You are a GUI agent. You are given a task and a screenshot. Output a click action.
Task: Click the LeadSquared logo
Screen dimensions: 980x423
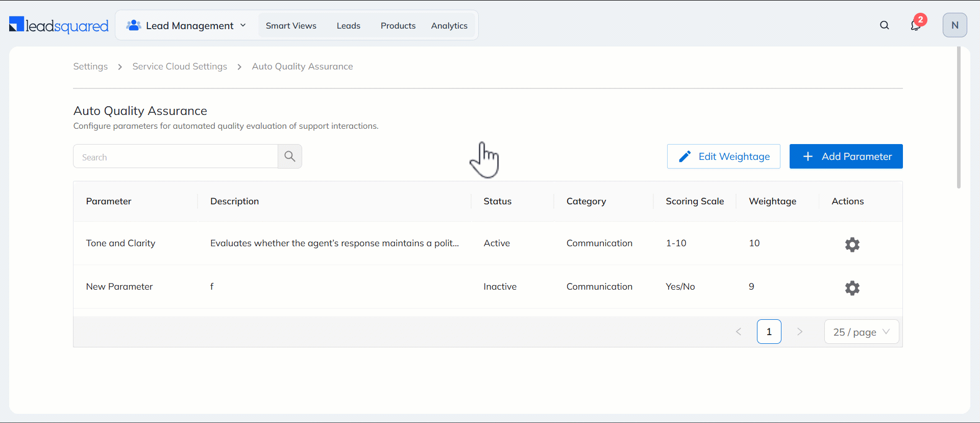(59, 25)
